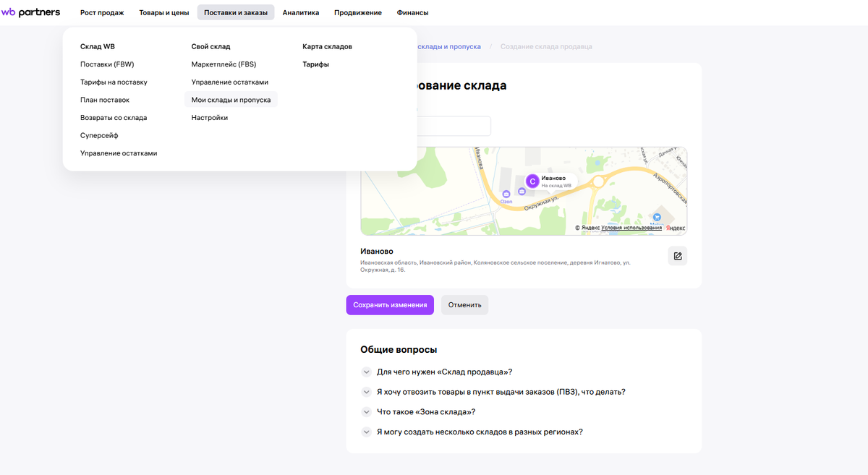The width and height of the screenshot is (868, 475).
Task: Open the Товары и цены menu
Action: 164,12
